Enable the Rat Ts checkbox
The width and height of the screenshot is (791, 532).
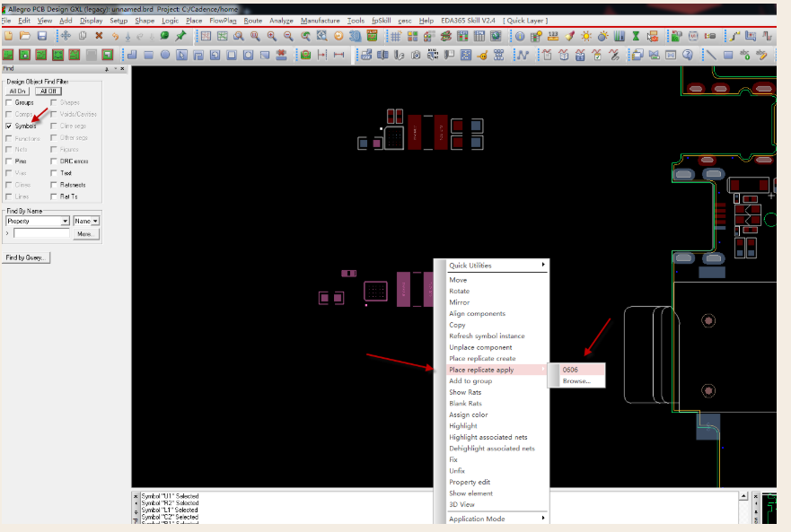click(x=54, y=196)
